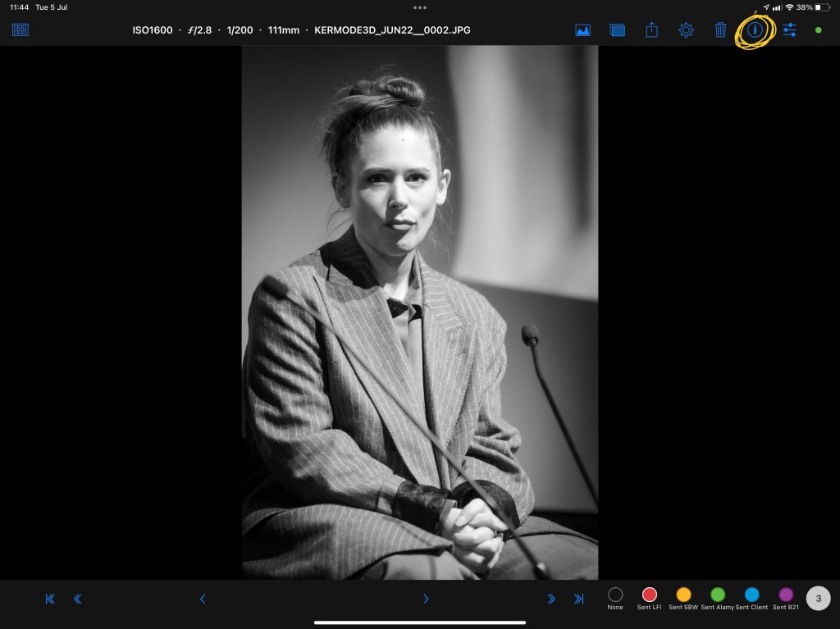The image size is (840, 629).
Task: Apply the orange Sent SBW label
Action: click(x=683, y=595)
